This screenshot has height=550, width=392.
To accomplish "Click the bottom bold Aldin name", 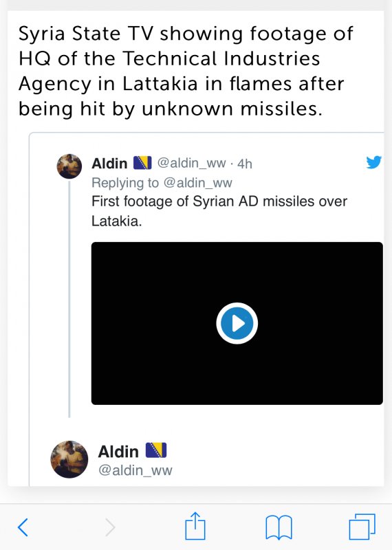I will coord(118,452).
